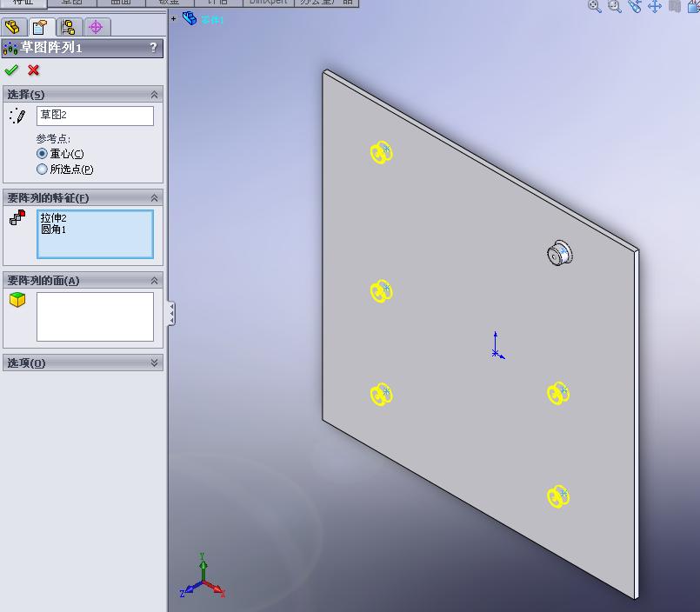
Task: Click the green Y axis of triad
Action: point(203,566)
